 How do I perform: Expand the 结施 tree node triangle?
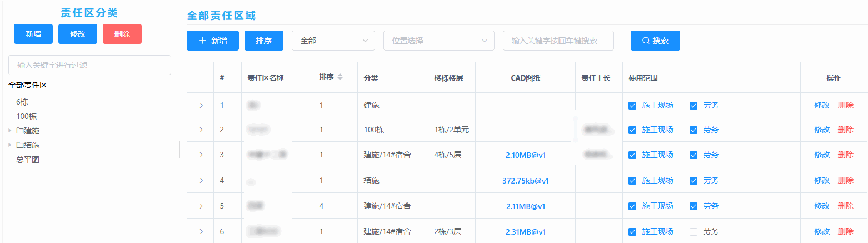[x=10, y=145]
